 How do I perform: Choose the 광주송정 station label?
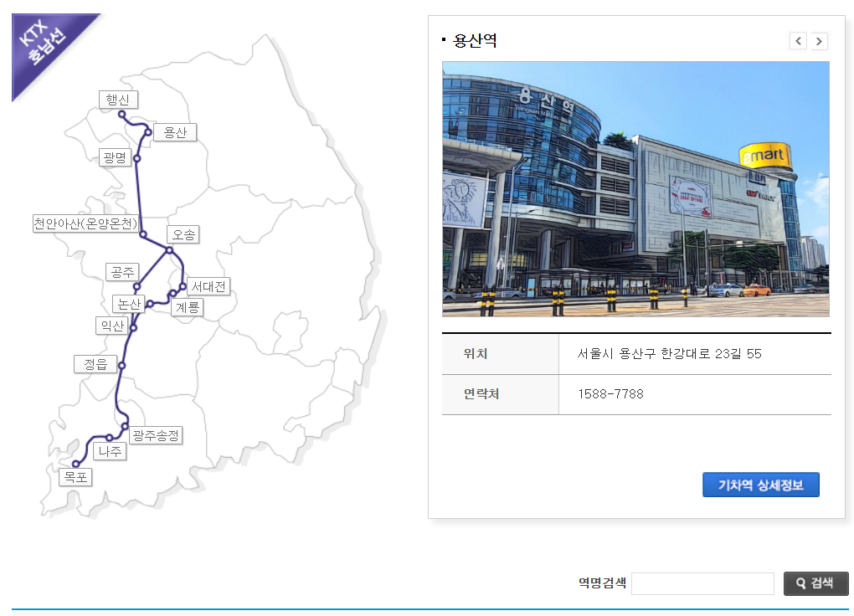tap(156, 435)
